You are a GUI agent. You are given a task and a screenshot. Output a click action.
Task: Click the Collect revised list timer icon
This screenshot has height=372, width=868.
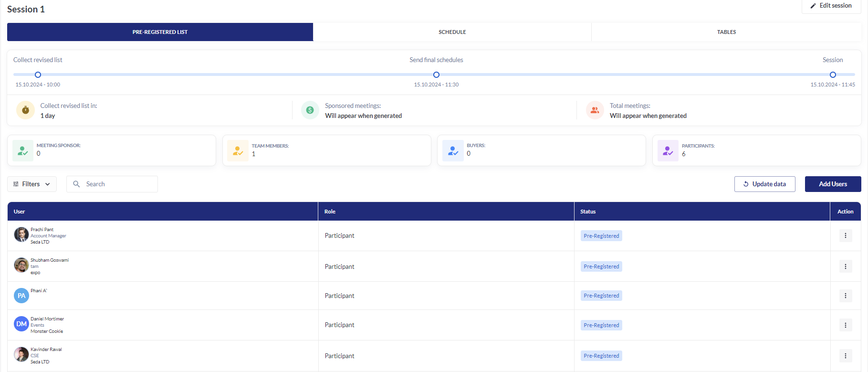[25, 110]
